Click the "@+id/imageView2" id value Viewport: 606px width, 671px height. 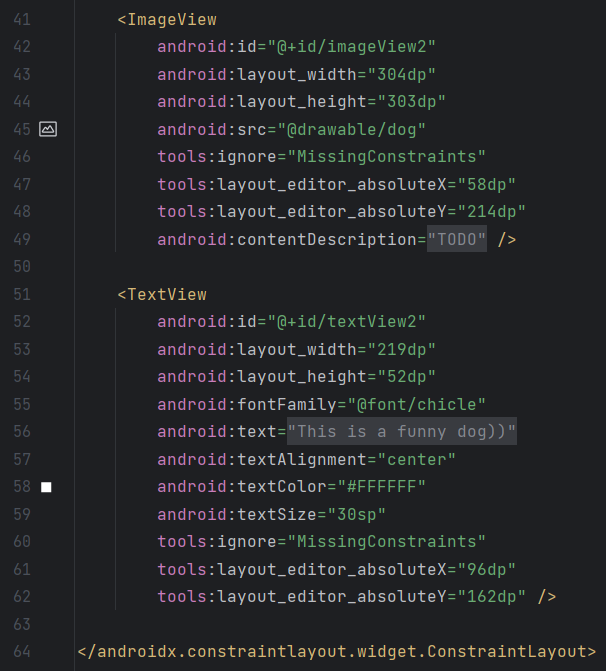pyautogui.click(x=351, y=47)
